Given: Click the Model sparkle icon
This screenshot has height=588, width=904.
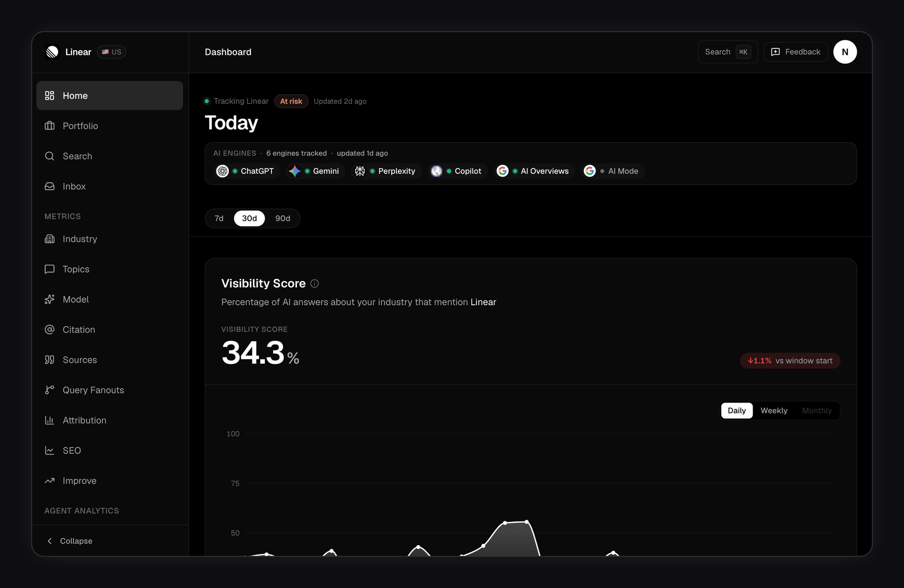Looking at the screenshot, I should point(50,299).
